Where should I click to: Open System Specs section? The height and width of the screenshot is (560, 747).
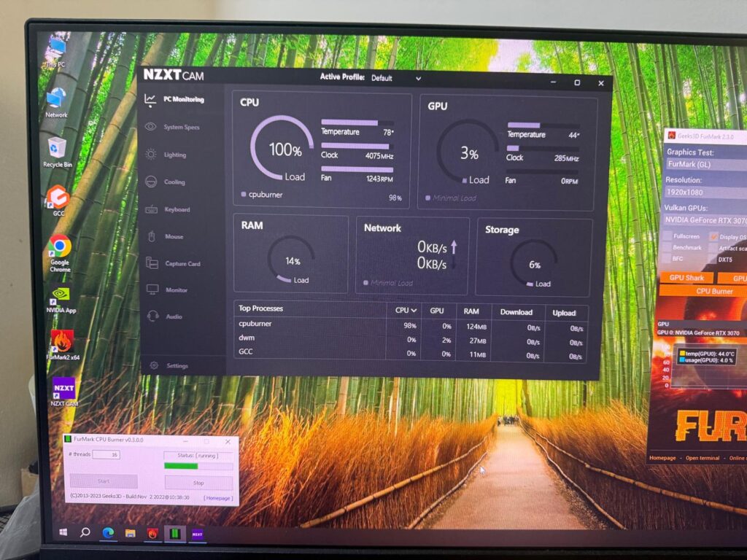(x=172, y=127)
